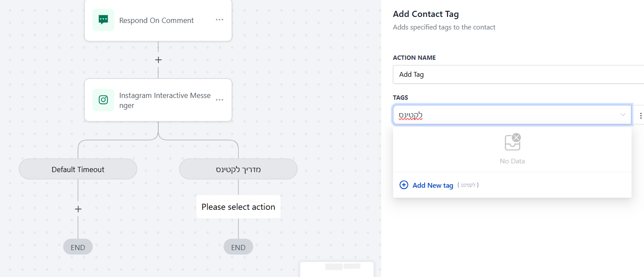The width and height of the screenshot is (644, 277).
Task: Click the Respond On Comment chat icon
Action: point(103,20)
